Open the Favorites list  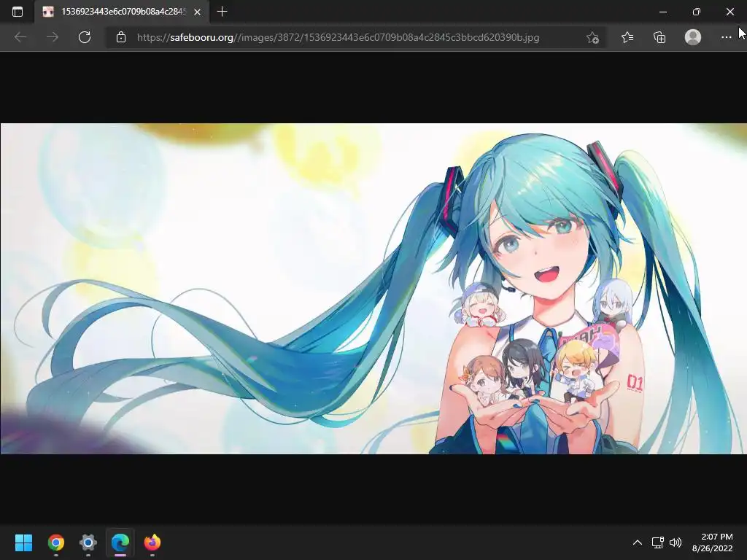[x=627, y=37]
